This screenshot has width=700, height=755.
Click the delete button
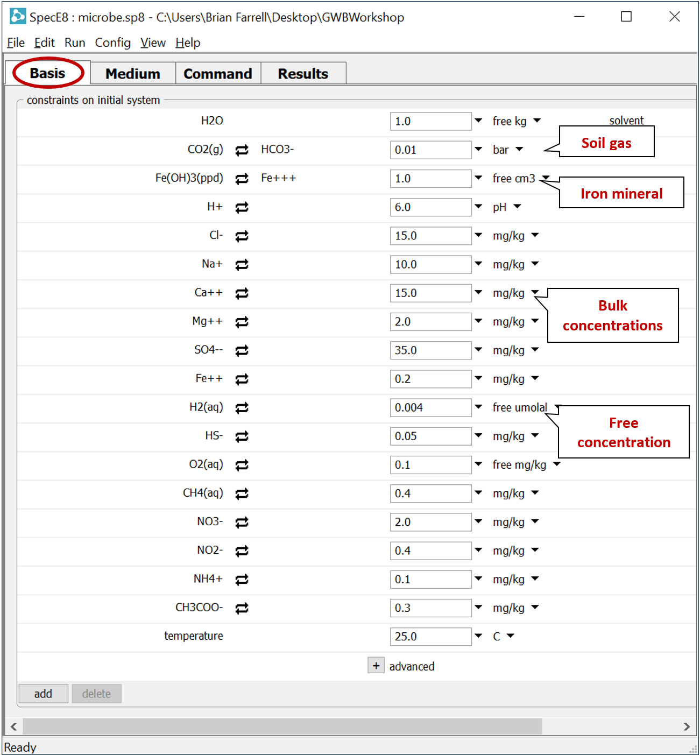[x=96, y=694]
